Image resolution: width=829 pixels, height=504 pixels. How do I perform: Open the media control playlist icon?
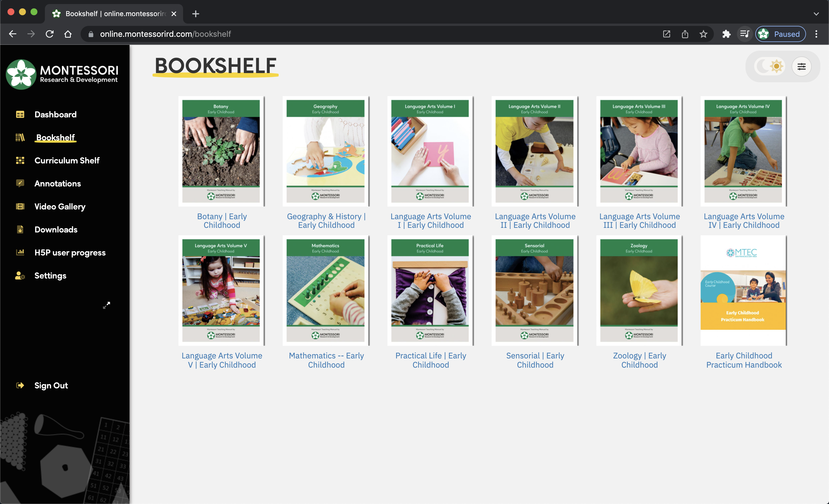(x=745, y=34)
